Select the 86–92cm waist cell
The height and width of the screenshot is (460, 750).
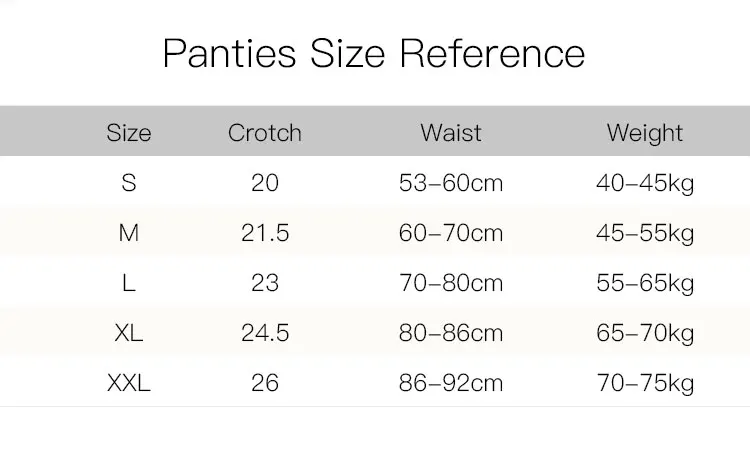tap(451, 383)
